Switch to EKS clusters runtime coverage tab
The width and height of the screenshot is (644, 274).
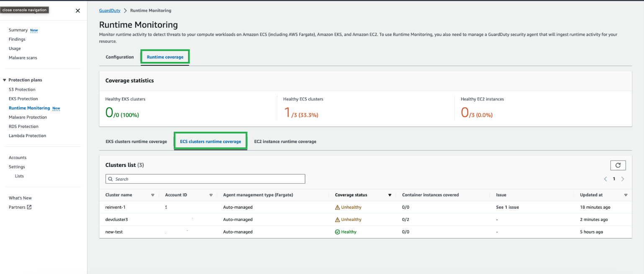coord(136,141)
